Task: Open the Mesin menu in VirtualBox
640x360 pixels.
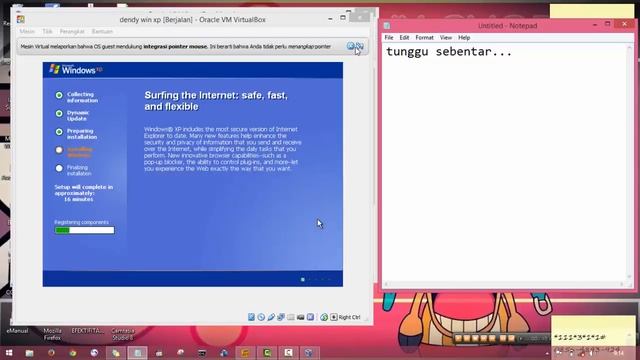Action: pyautogui.click(x=27, y=31)
